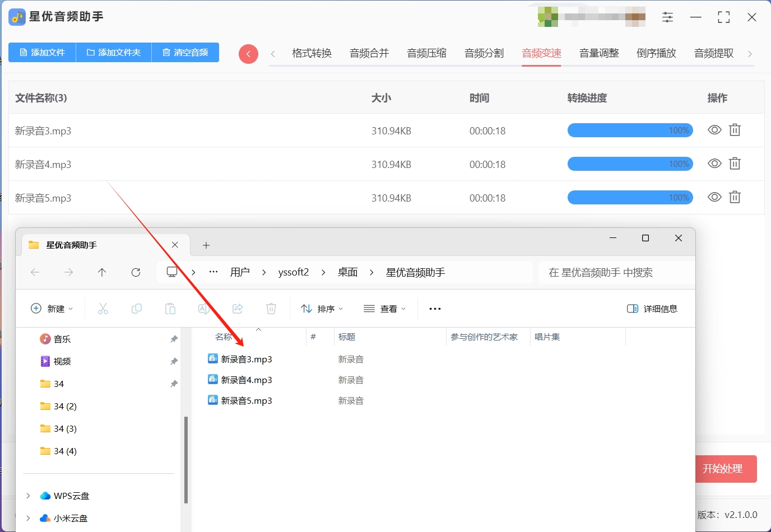This screenshot has width=771, height=532.
Task: Open the See more ellipsis menu in toolbar
Action: 435,309
